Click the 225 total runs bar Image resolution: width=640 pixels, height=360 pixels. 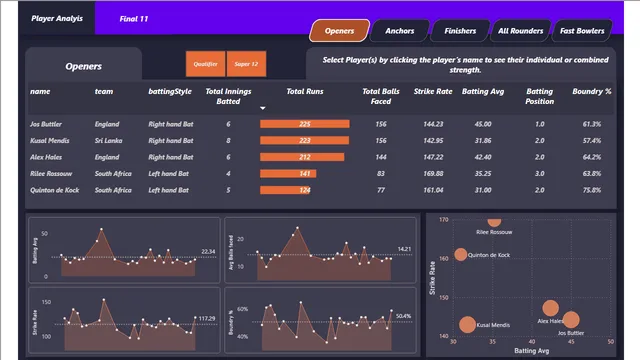pos(304,124)
